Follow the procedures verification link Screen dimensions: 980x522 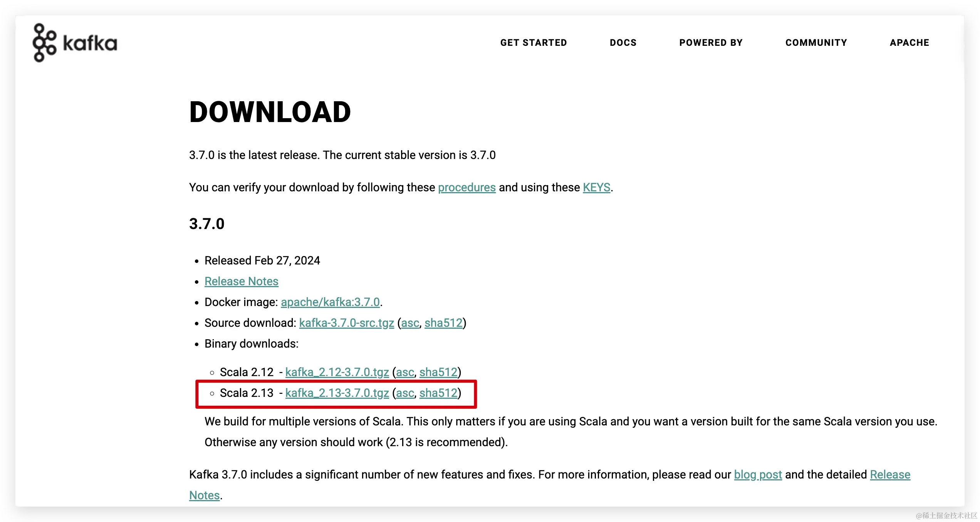coord(467,187)
